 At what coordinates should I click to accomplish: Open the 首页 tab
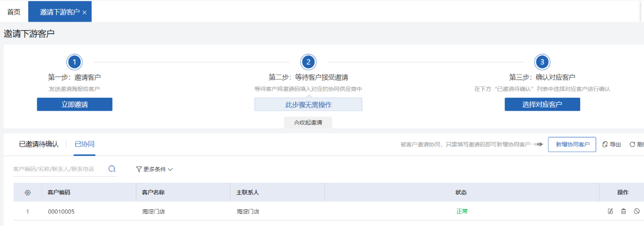pos(14,12)
